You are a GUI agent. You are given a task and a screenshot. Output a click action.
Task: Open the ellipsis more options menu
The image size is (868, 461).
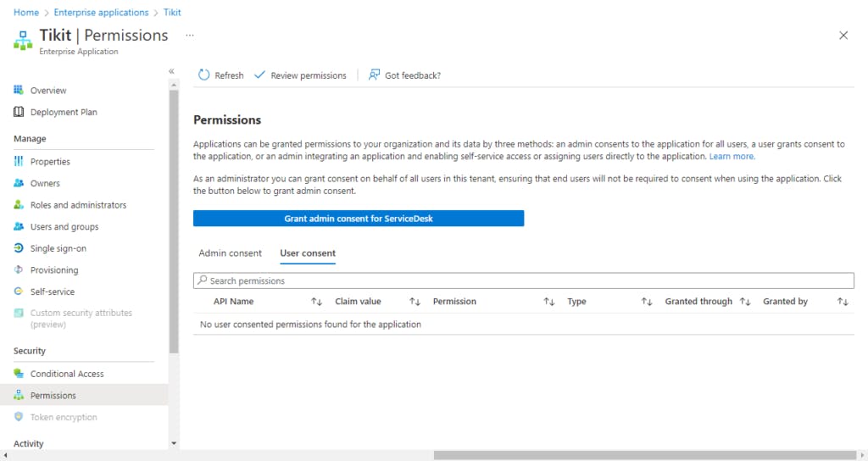190,35
